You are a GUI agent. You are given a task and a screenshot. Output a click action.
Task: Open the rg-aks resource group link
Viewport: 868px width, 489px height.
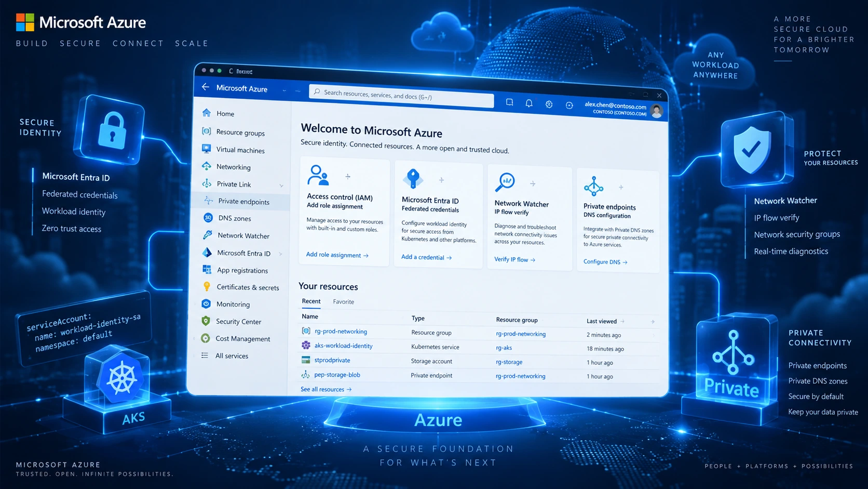pyautogui.click(x=504, y=348)
